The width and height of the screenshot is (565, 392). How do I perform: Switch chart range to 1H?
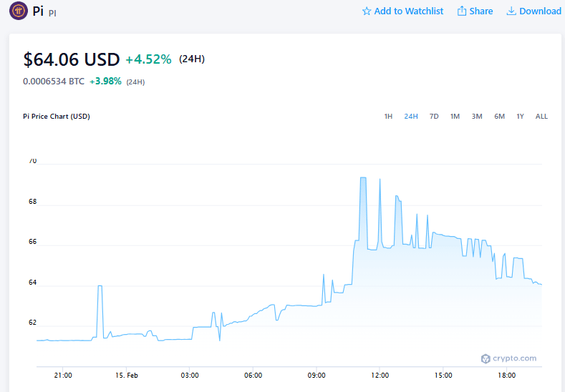tap(388, 117)
